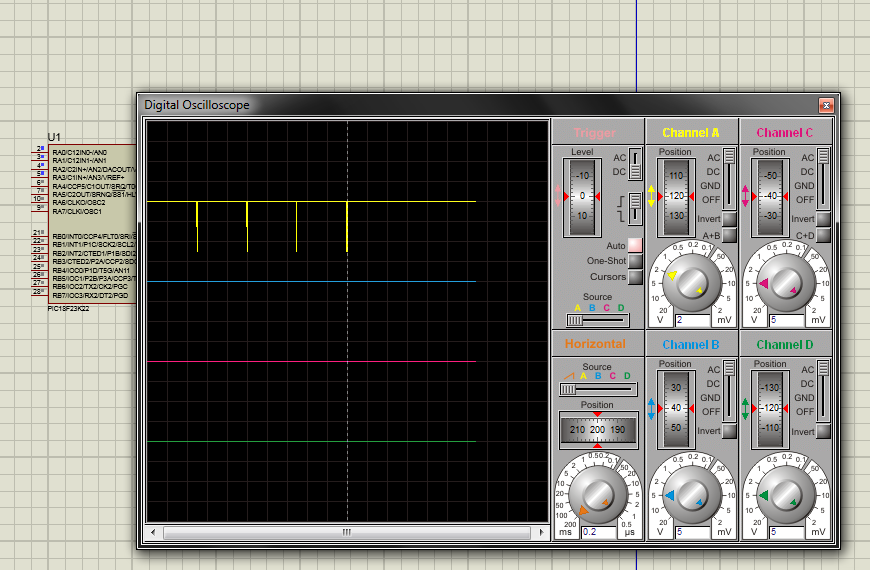Viewport: 870px width, 570px height.
Task: Click blue B under Horizontal Source
Action: pyautogui.click(x=598, y=376)
